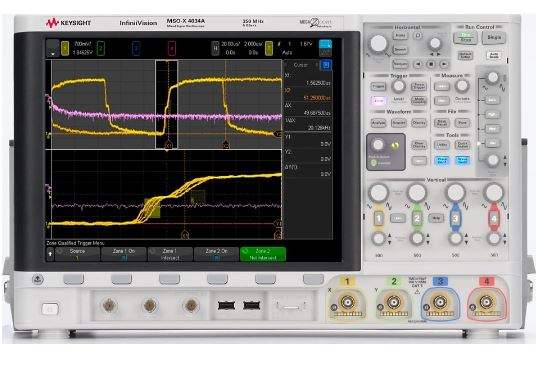Push the Zoom button in Horizontal section
The height and width of the screenshot is (367, 557).
[x=418, y=36]
